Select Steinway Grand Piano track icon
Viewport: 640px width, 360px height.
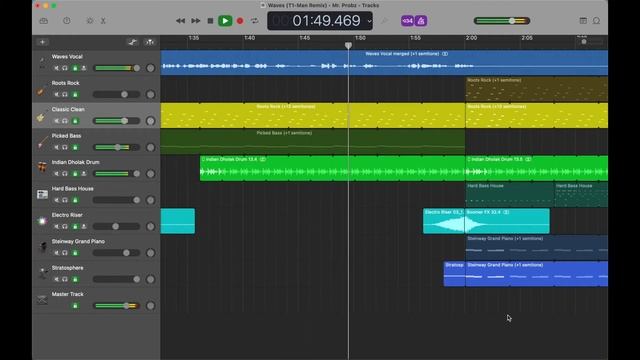[x=42, y=247]
